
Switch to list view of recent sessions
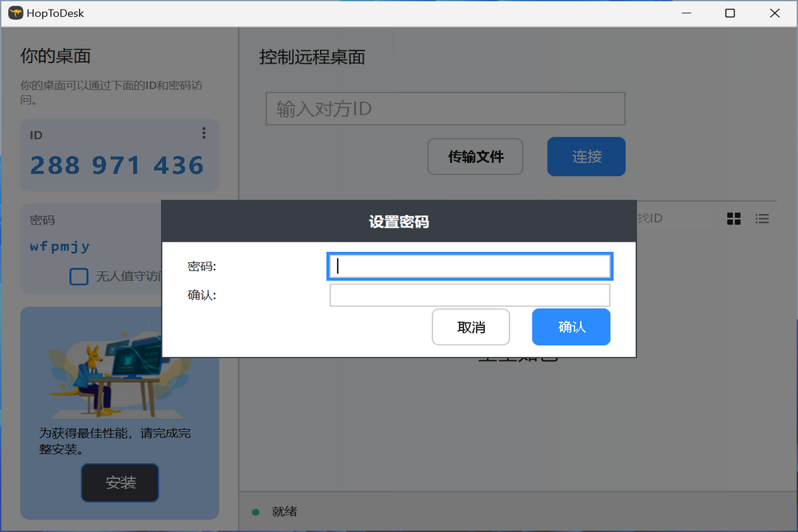(762, 218)
